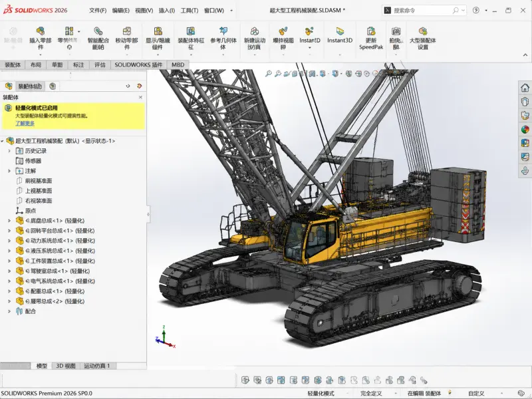
Task: Click the feature tree icon beside the 装配体 panel tab
Action: pos(9,86)
